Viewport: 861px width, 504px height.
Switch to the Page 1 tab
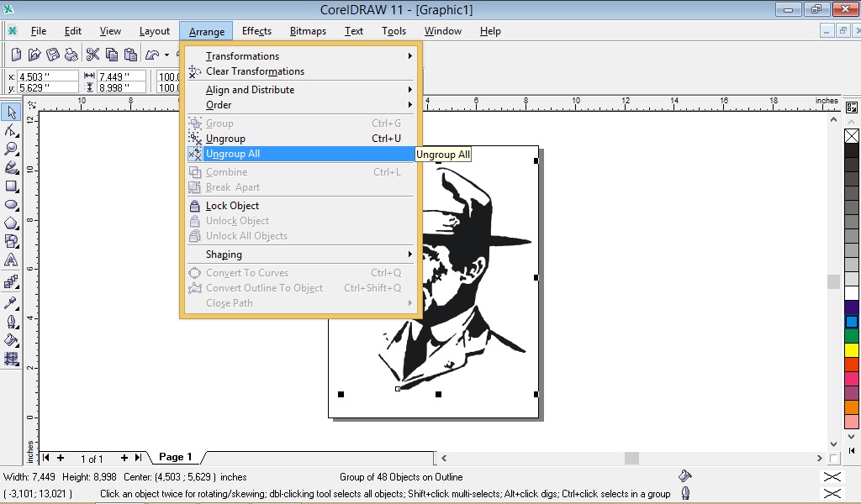pos(175,457)
